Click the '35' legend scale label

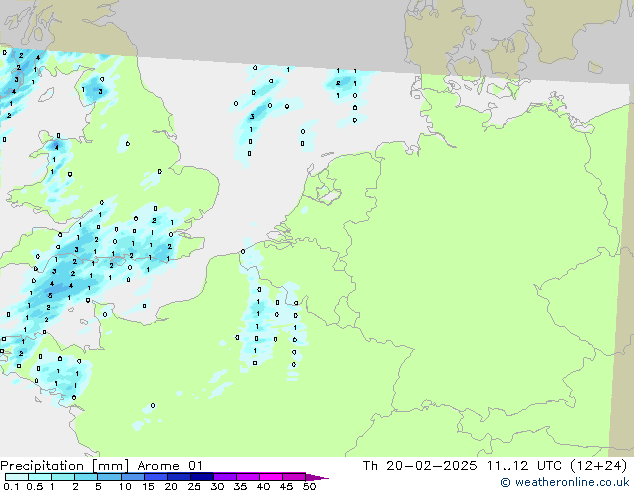pyautogui.click(x=240, y=486)
